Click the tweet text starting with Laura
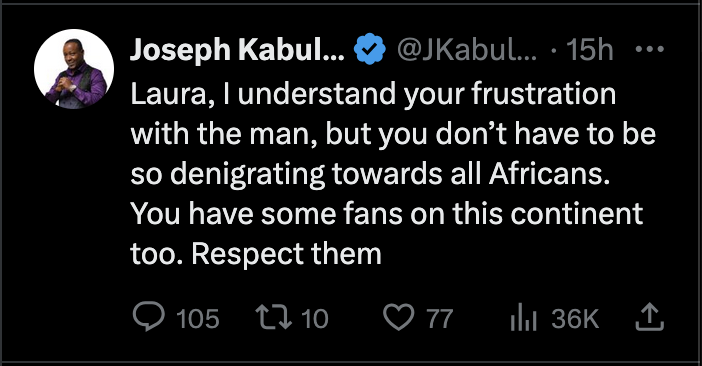702x366 pixels. (393, 174)
